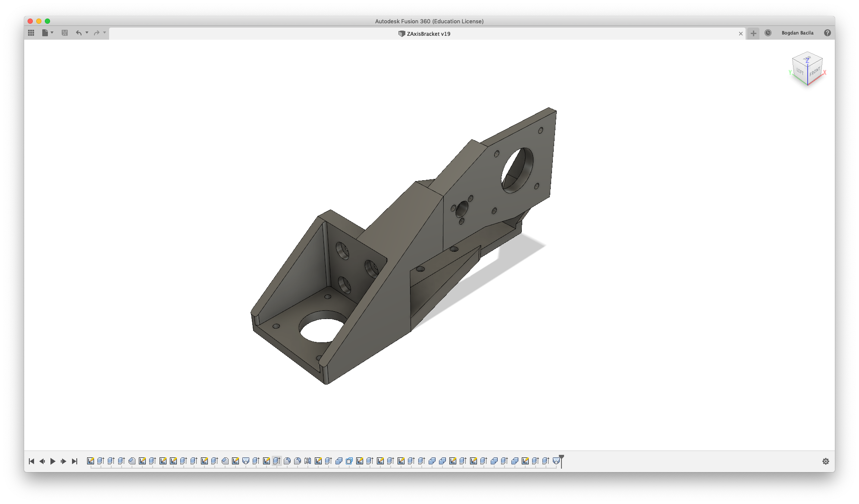859x504 pixels.
Task: Play the timeline history
Action: click(53, 461)
